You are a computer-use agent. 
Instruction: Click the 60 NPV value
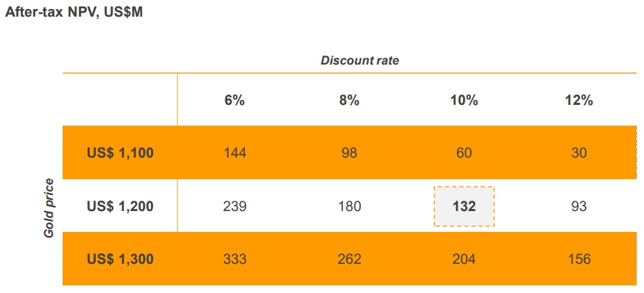click(464, 153)
